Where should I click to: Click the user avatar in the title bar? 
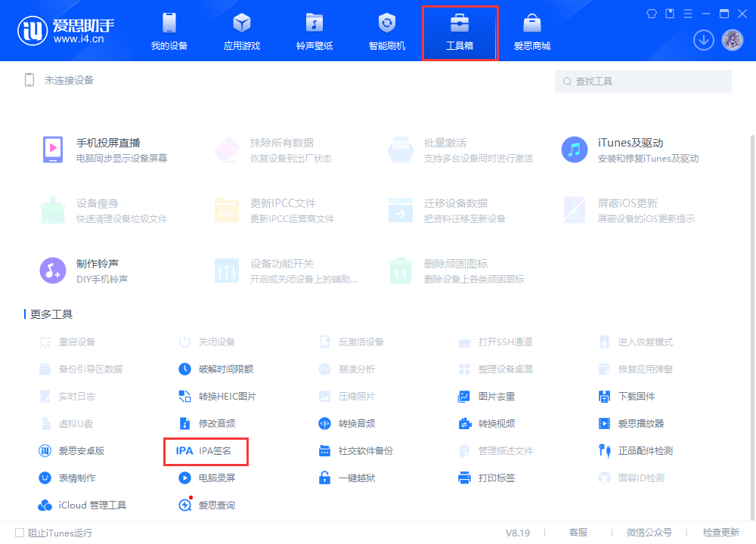click(x=730, y=39)
